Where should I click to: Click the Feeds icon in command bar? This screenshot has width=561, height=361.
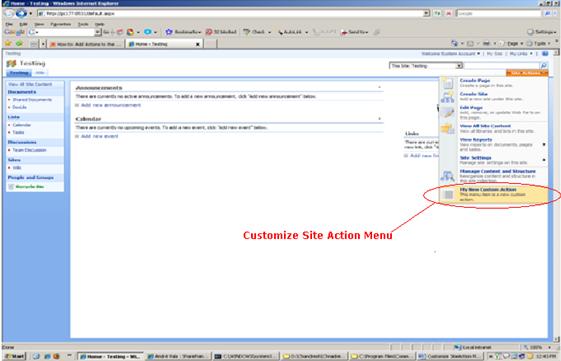[470, 43]
